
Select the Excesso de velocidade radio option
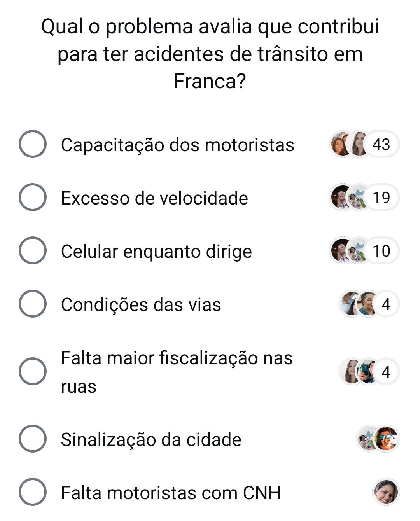pyautogui.click(x=33, y=198)
